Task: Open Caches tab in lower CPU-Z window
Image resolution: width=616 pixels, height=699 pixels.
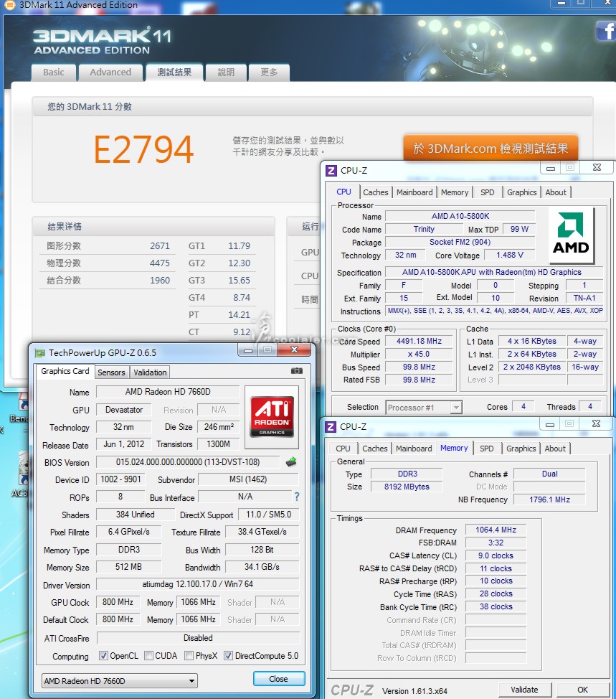Action: [x=374, y=449]
